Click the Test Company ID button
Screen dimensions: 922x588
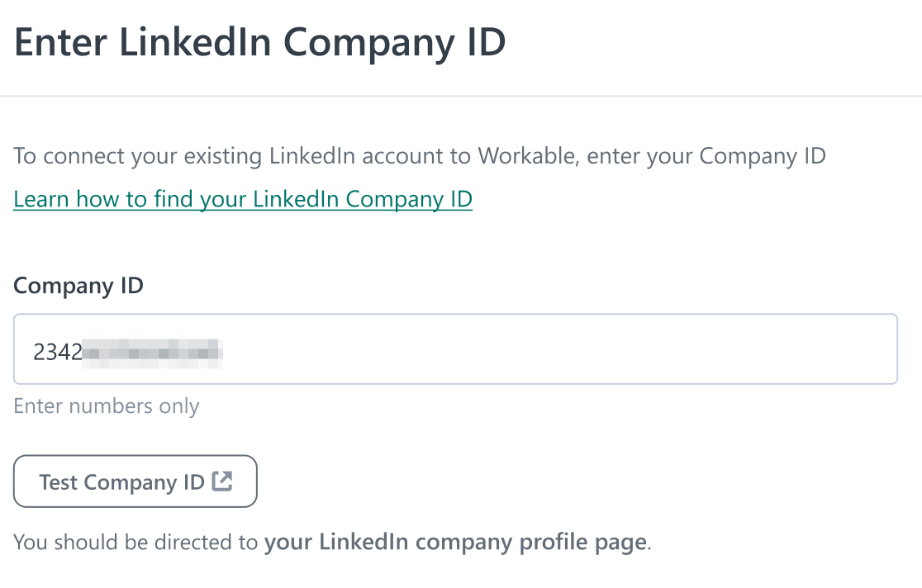(135, 481)
